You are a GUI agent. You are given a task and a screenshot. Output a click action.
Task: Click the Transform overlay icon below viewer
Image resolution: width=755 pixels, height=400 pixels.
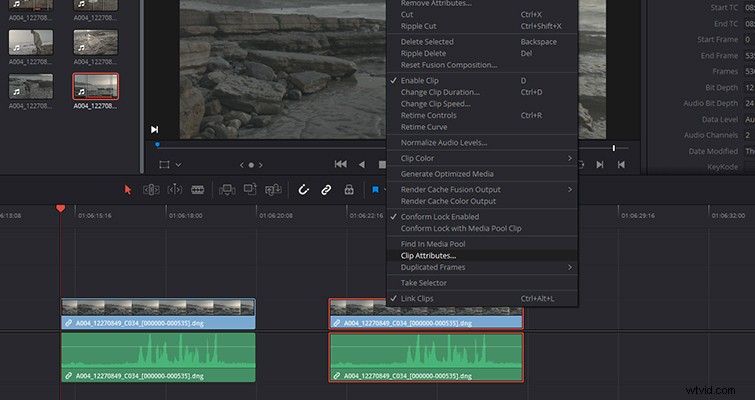click(x=164, y=165)
